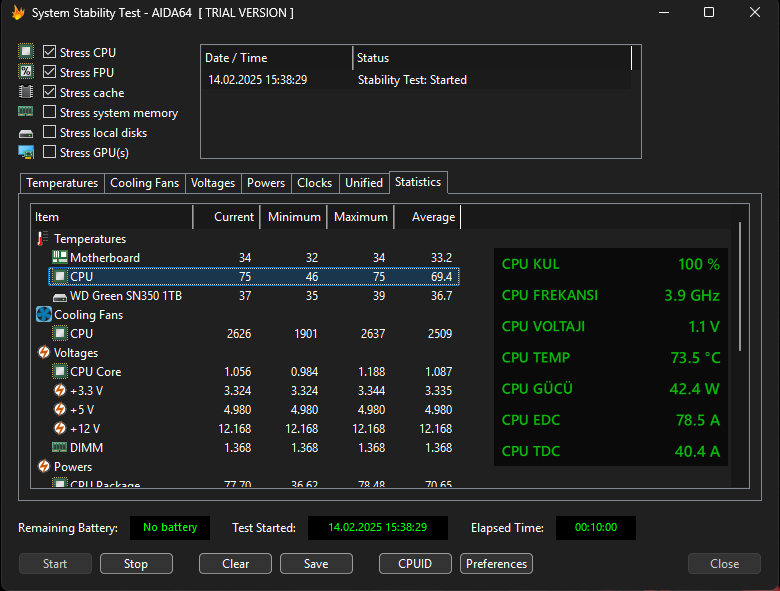
Task: Click the CPU GÜCÜ 42.4 W reading
Action: [x=611, y=389]
